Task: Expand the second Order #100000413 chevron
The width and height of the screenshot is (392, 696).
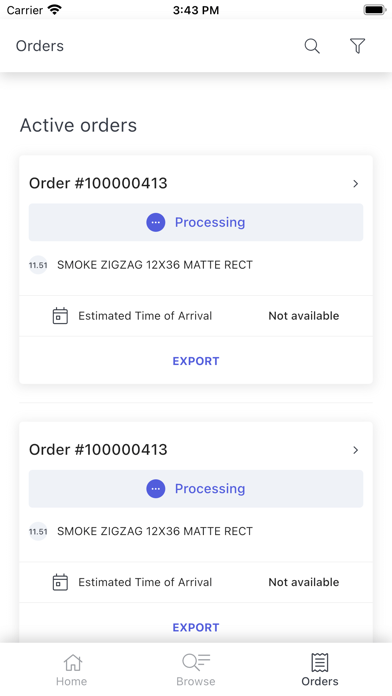Action: click(x=356, y=450)
